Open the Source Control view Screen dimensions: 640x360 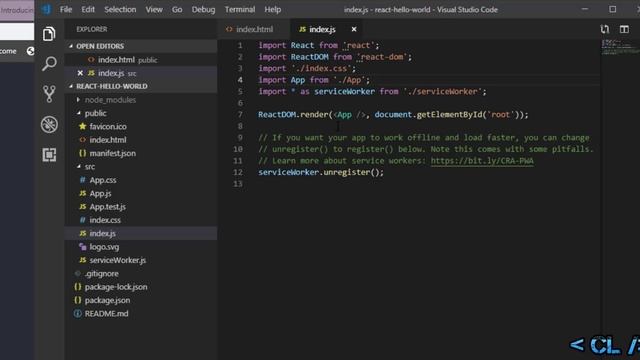click(x=49, y=94)
